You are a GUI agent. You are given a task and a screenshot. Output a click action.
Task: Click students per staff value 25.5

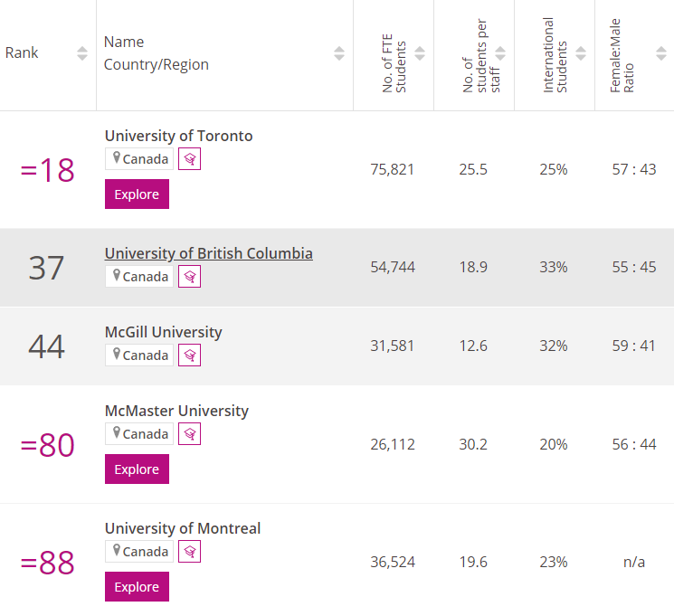(473, 170)
